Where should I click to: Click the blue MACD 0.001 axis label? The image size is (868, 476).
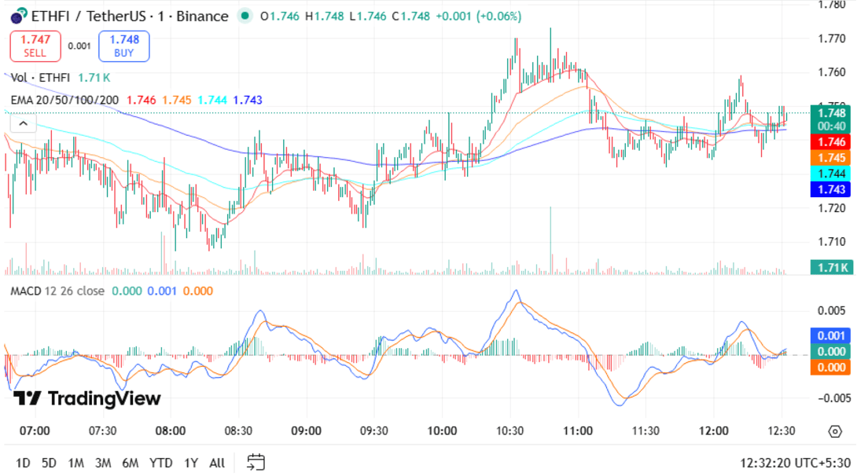830,335
